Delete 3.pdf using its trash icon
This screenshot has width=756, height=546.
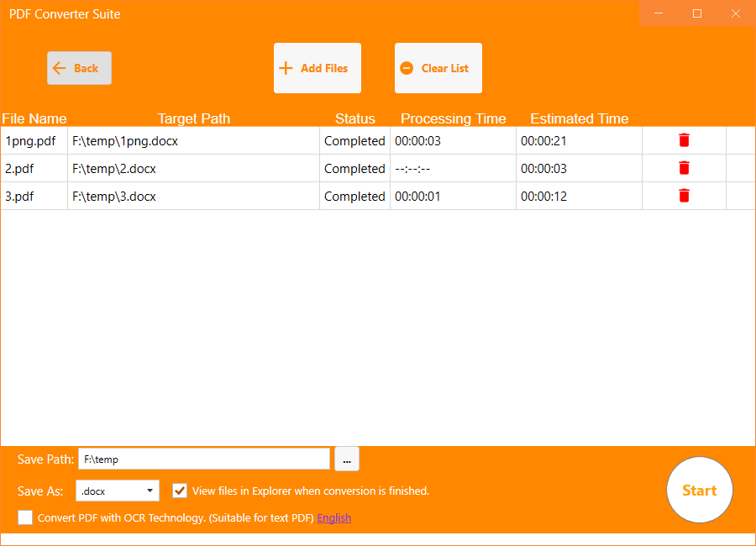[x=683, y=196]
